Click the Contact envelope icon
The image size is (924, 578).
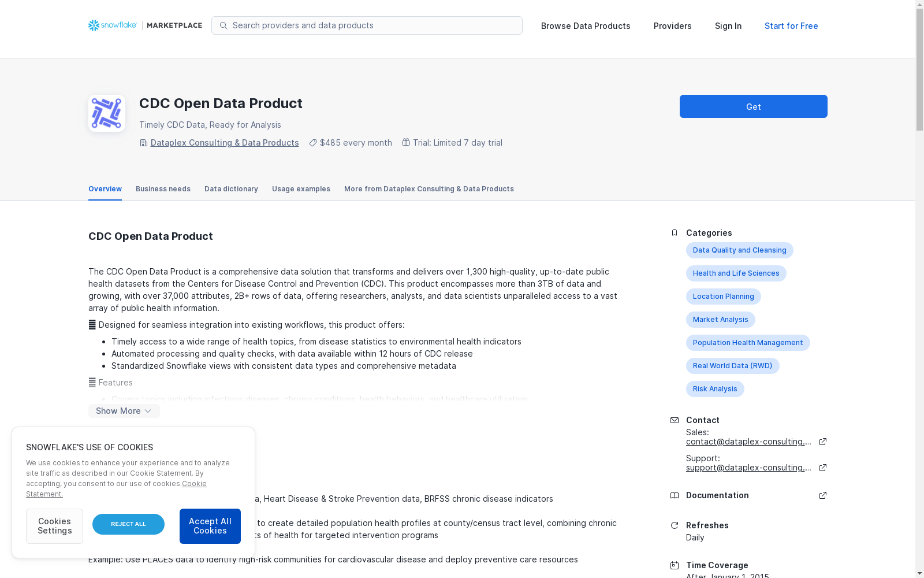674,420
